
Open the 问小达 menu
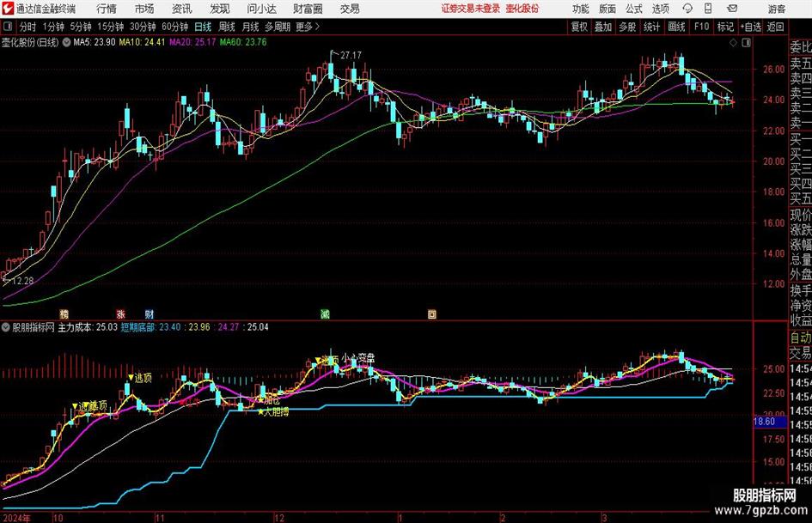point(261,9)
